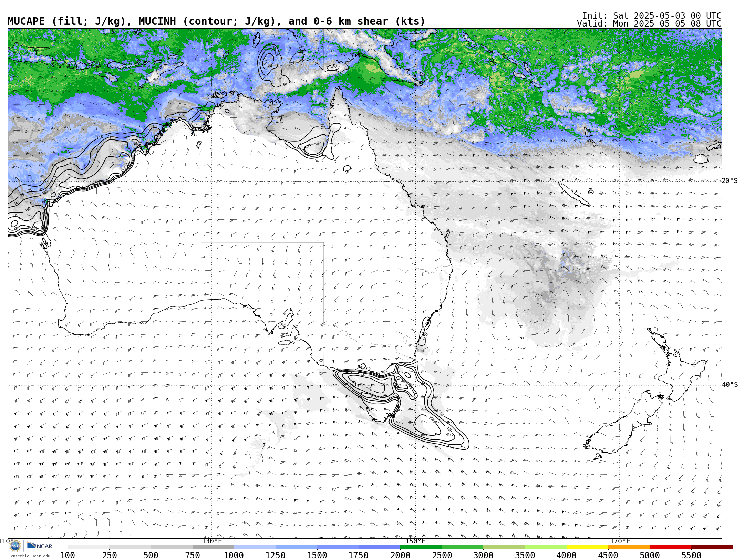Image resolution: width=744 pixels, height=560 pixels.
Task: Click the yellow 4000 colorbar swatch
Action: (587, 547)
